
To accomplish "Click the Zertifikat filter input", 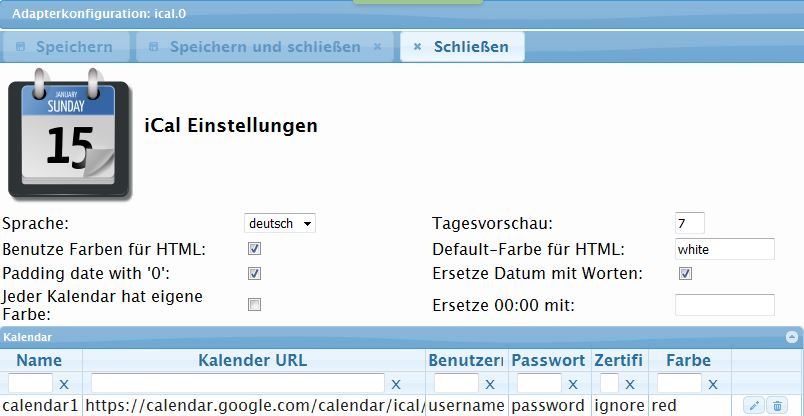I will click(609, 384).
